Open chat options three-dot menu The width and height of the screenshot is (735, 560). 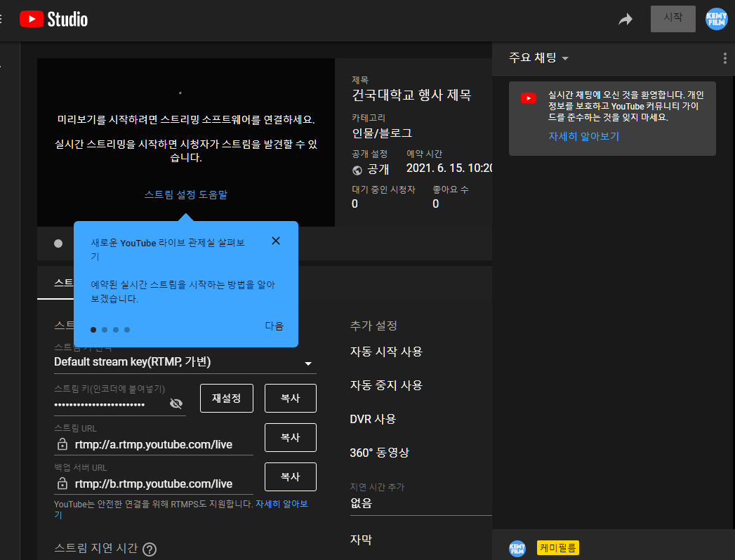pyautogui.click(x=725, y=58)
